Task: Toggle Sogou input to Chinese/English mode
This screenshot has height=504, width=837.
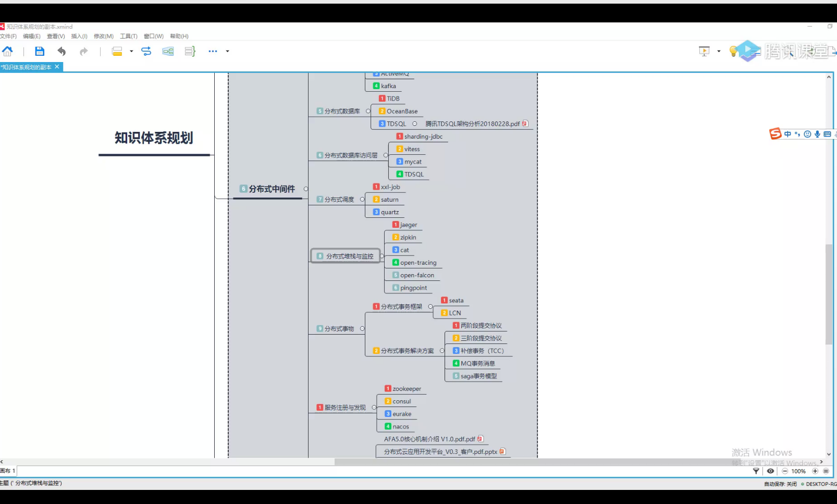Action: point(787,134)
